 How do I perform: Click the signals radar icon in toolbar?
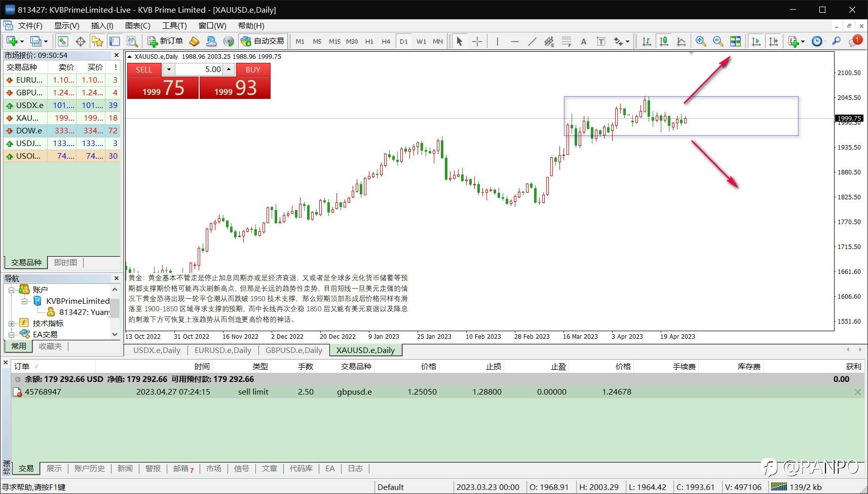[x=229, y=42]
